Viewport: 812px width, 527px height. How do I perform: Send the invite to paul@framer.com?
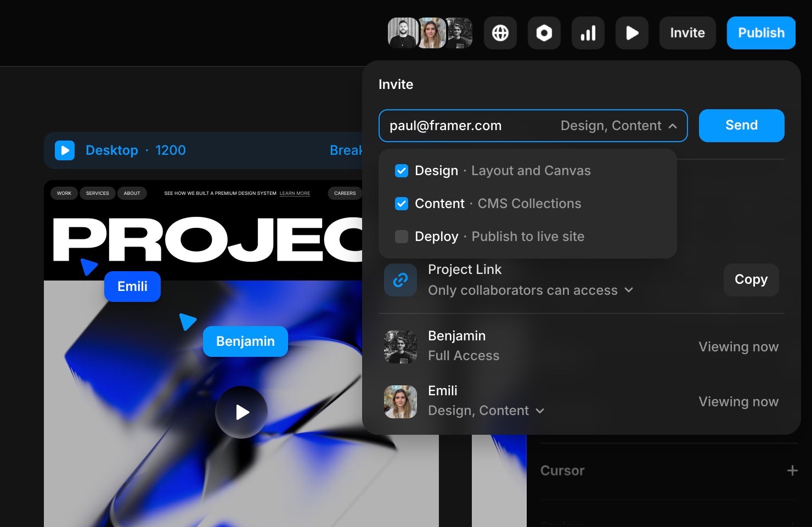click(741, 125)
